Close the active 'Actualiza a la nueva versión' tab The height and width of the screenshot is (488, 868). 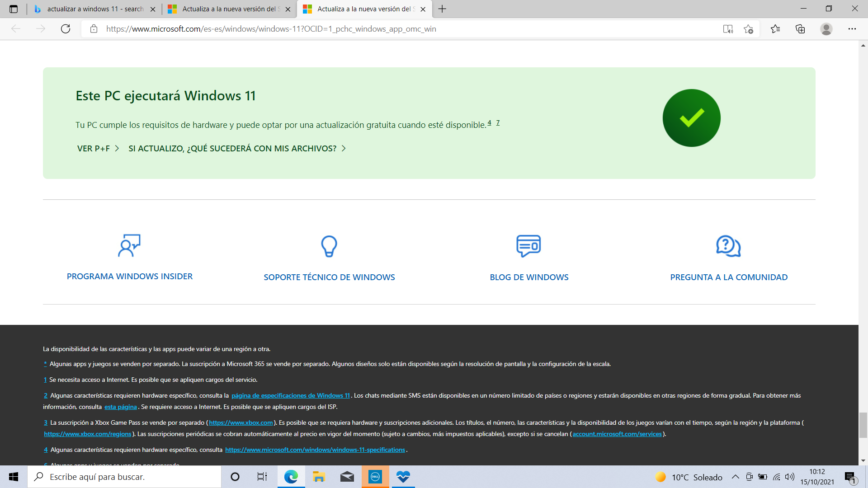[423, 9]
